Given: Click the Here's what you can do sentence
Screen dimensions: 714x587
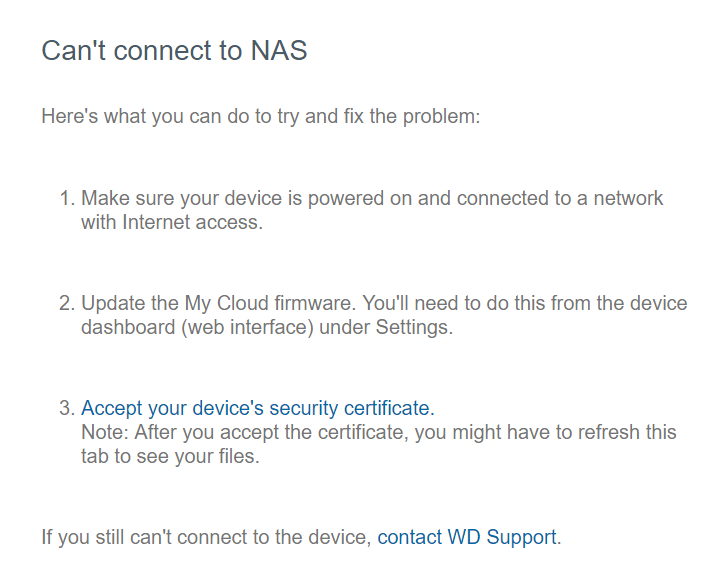Looking at the screenshot, I should tap(261, 116).
